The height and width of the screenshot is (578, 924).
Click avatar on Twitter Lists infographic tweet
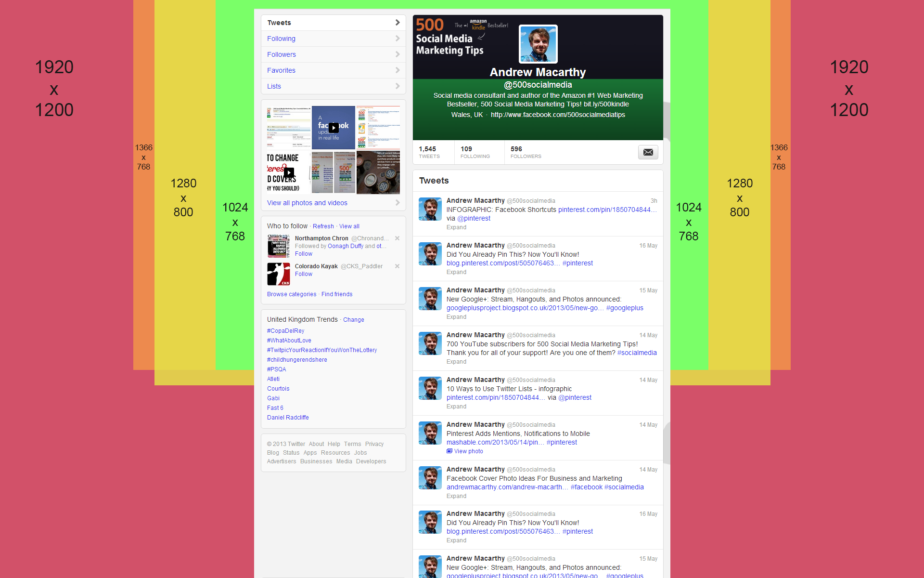coord(430,388)
